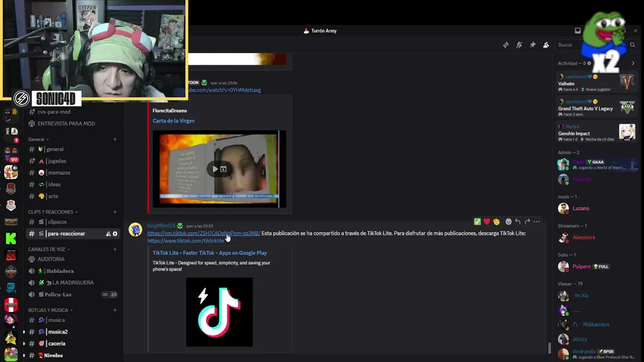Open the YouTube watch link
The width and height of the screenshot is (644, 362).
(x=224, y=90)
